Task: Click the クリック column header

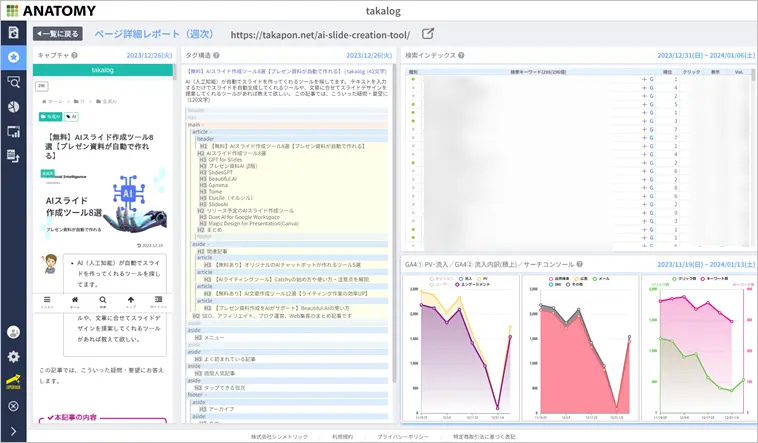Action: click(x=691, y=72)
